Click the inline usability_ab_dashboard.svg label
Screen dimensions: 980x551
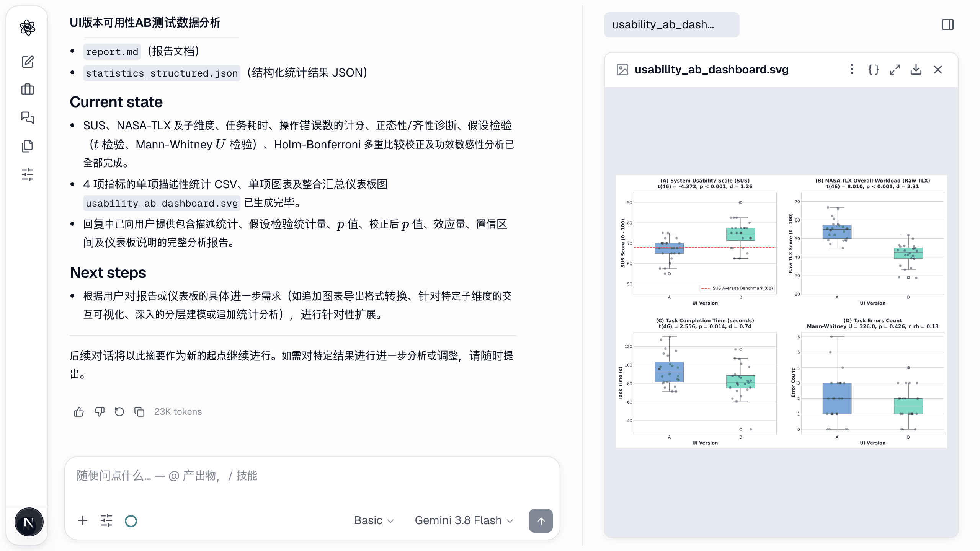162,203
